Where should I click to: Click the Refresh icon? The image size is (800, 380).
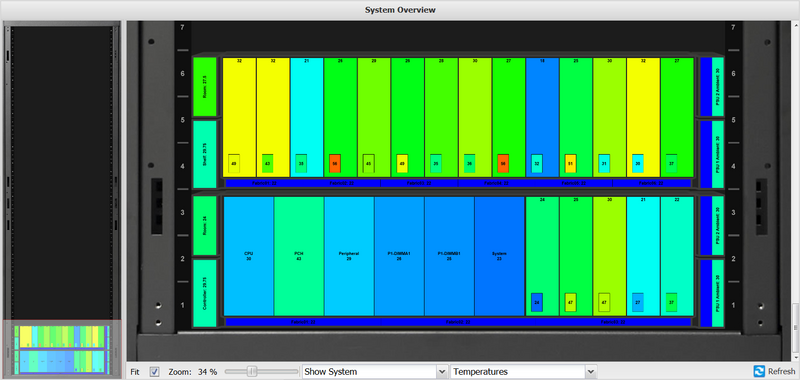[x=759, y=371]
